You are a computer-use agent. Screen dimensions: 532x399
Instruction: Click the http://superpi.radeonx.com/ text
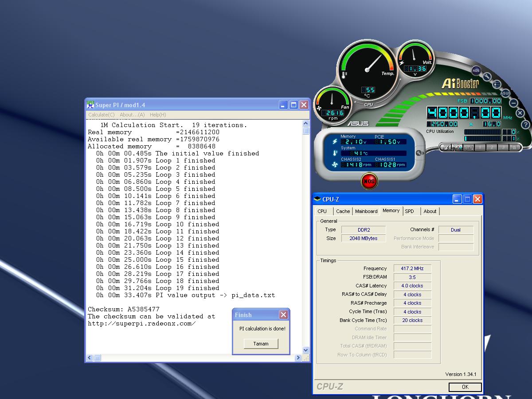(x=142, y=323)
